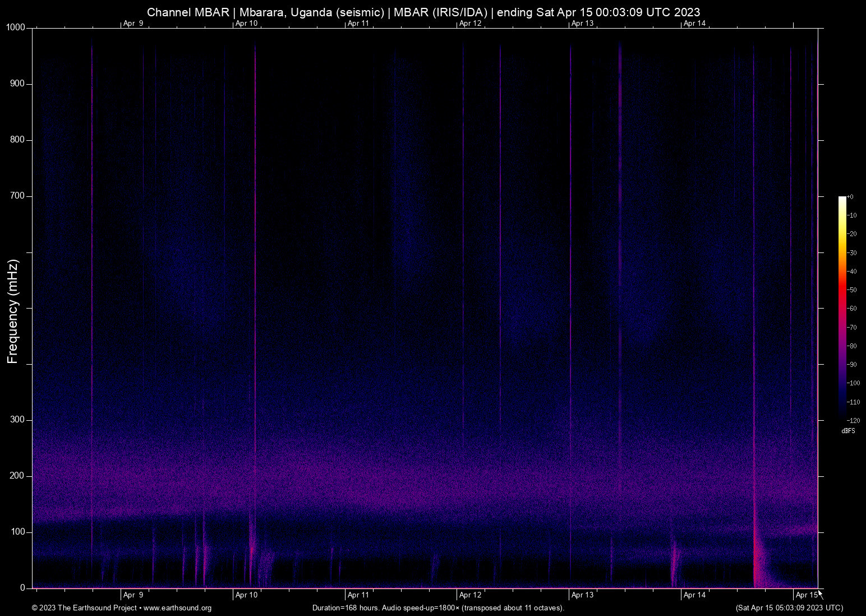Screen dimensions: 866x616
Task: Click the chart title text mentioning Channel MBAR
Action: (x=423, y=12)
